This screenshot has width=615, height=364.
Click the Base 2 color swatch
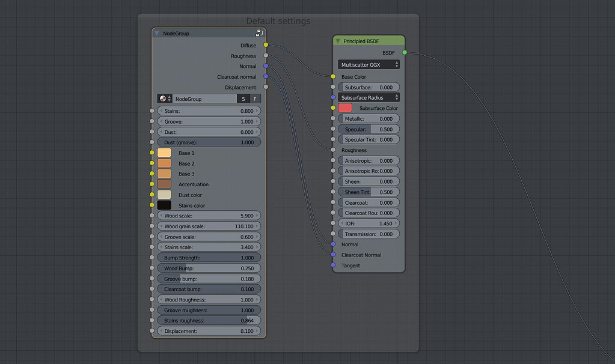[164, 163]
